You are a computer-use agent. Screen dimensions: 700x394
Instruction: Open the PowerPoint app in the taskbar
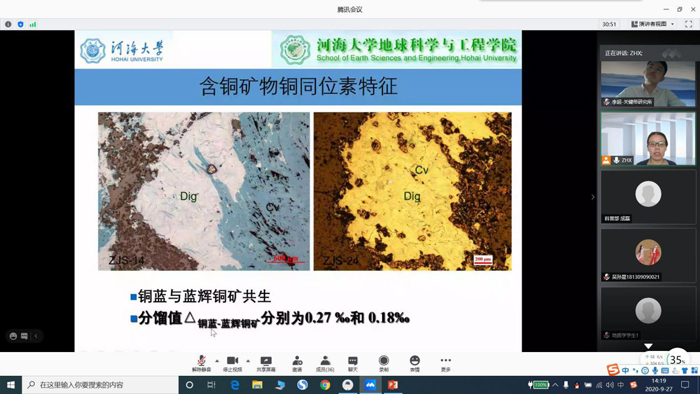(x=393, y=385)
